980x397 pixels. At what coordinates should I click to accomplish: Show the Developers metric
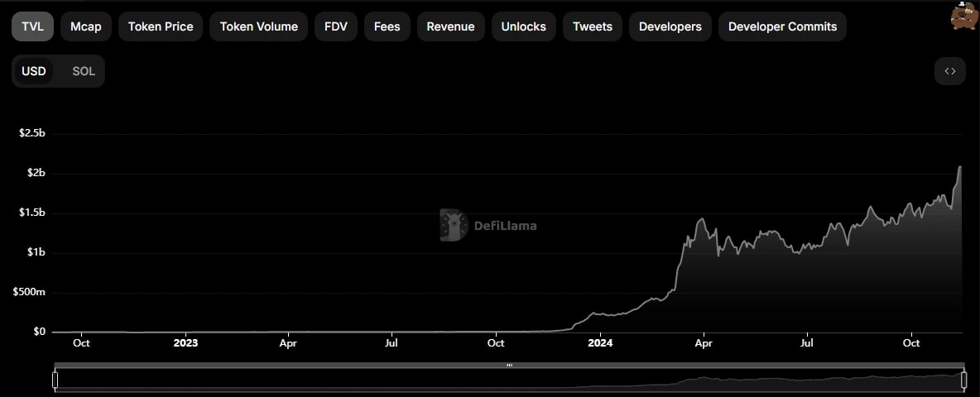click(670, 26)
